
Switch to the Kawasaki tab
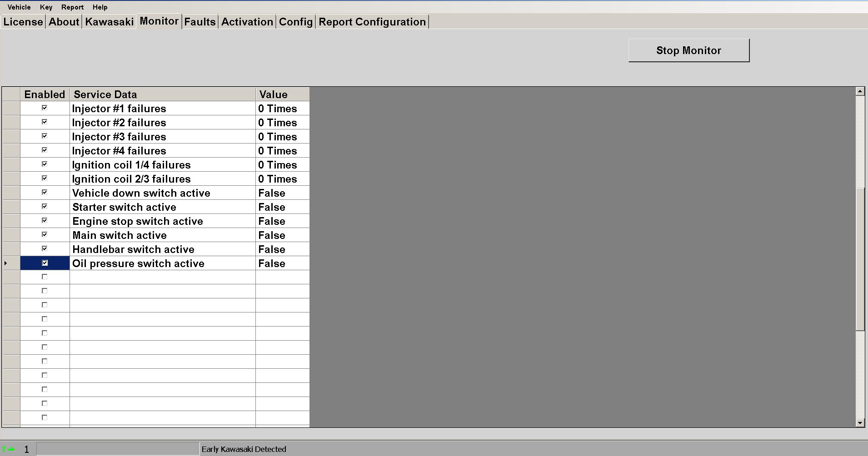(x=109, y=22)
